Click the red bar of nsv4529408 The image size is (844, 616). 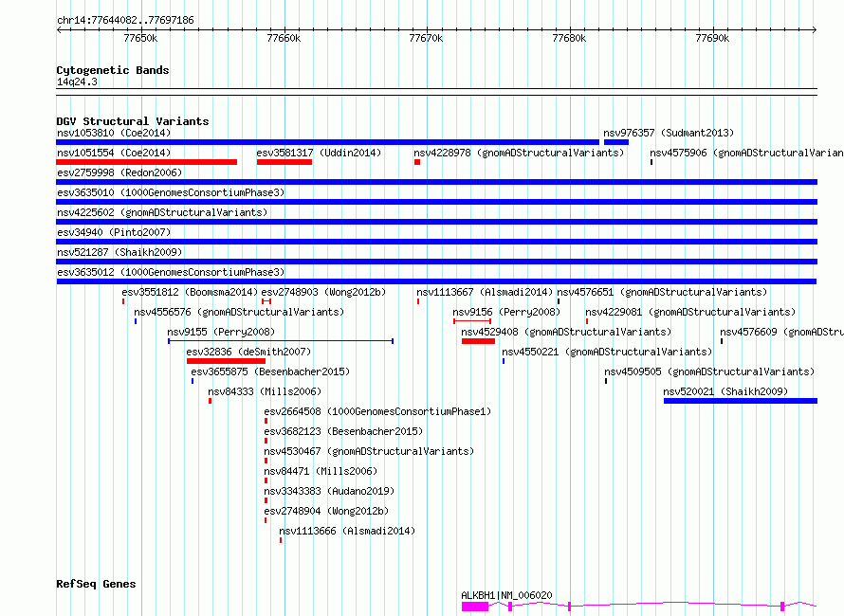click(x=478, y=341)
